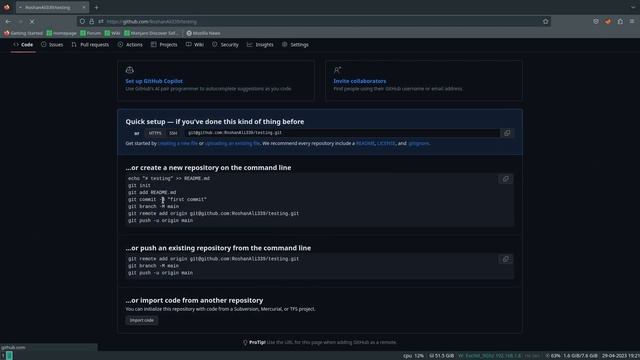Switch to the Code repository tab
Screen dimensions: 640x360
(23, 44)
